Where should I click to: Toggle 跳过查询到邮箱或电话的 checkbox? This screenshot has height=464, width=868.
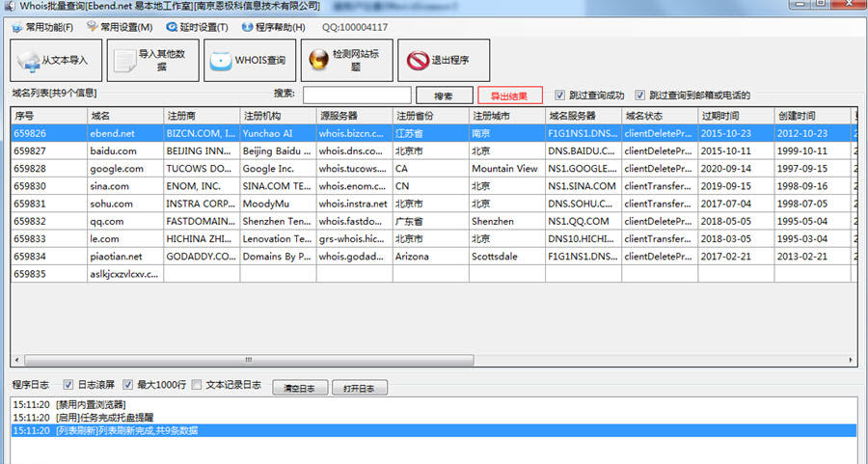point(640,95)
